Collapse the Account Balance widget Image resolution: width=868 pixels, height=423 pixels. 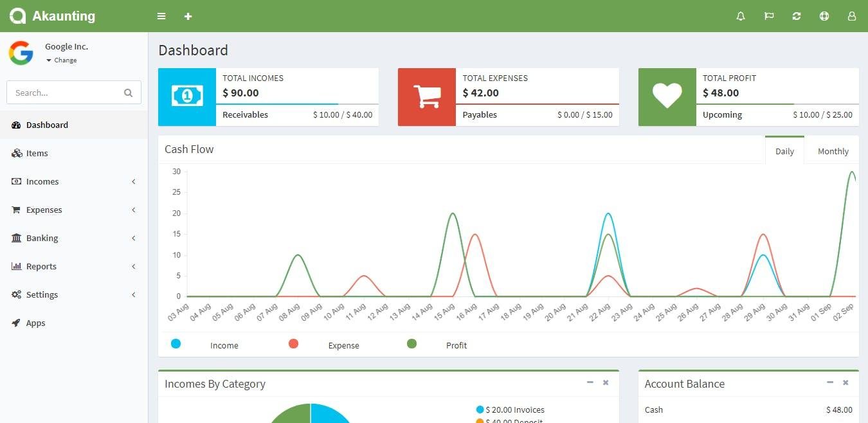pos(829,382)
